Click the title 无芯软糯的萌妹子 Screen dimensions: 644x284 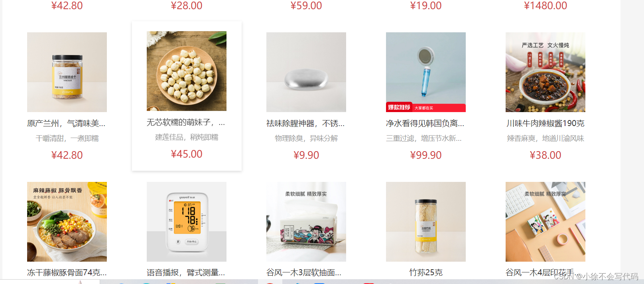[x=186, y=122]
